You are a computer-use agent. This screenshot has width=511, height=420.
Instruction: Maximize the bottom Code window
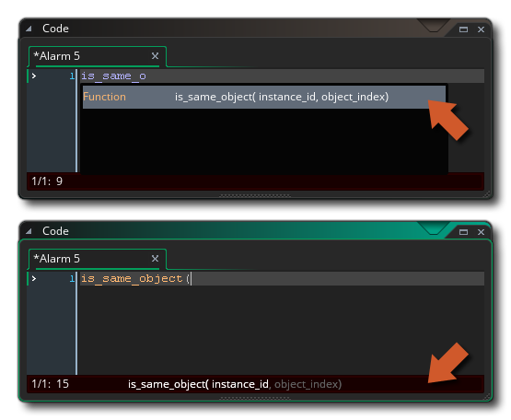point(463,232)
